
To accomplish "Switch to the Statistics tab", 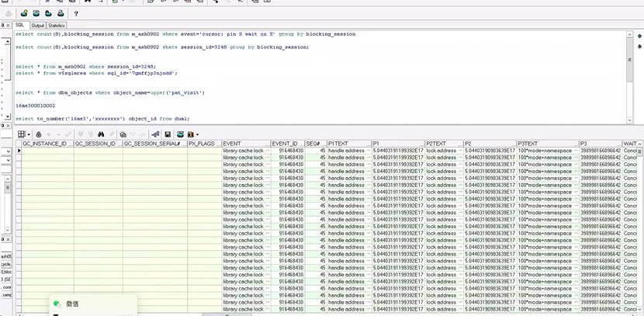I will (57, 26).
